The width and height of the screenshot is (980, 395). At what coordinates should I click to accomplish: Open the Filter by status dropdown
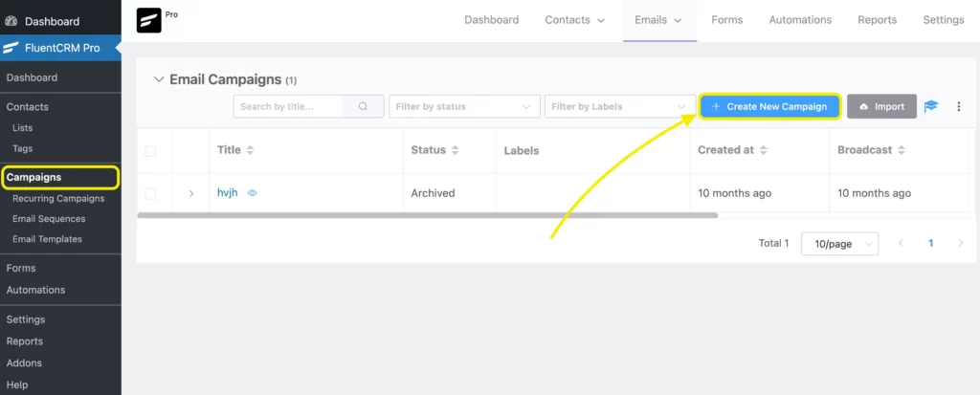click(x=464, y=106)
